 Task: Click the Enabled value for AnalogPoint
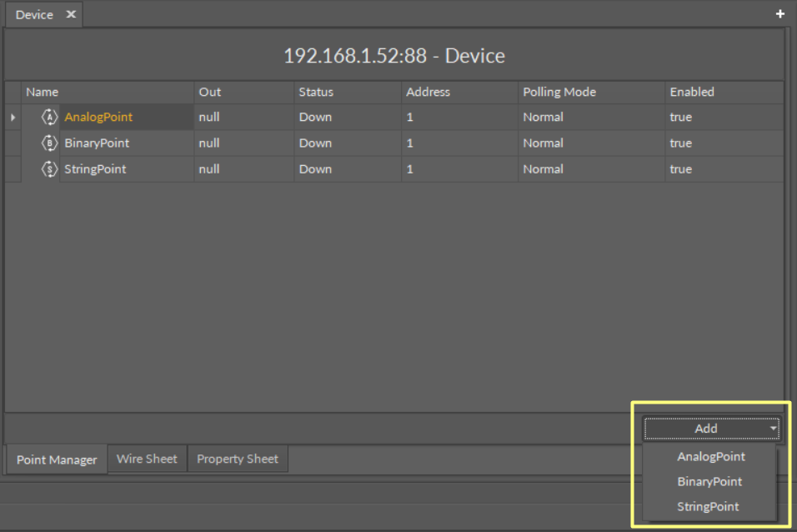680,118
